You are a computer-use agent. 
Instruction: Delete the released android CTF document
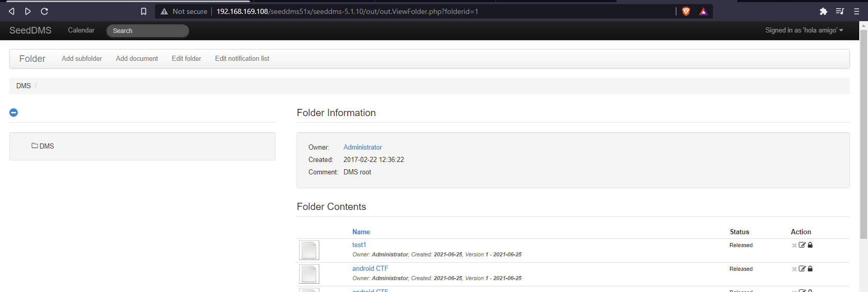point(794,269)
